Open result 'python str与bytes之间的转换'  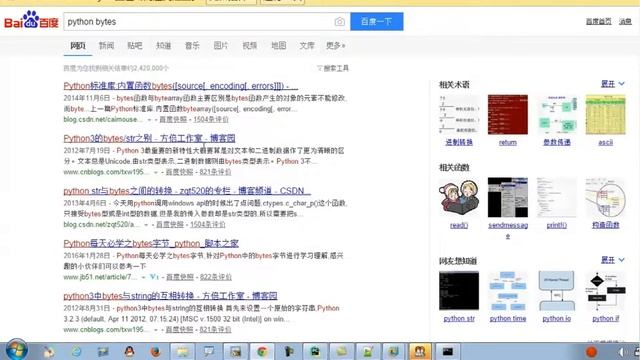187,191
